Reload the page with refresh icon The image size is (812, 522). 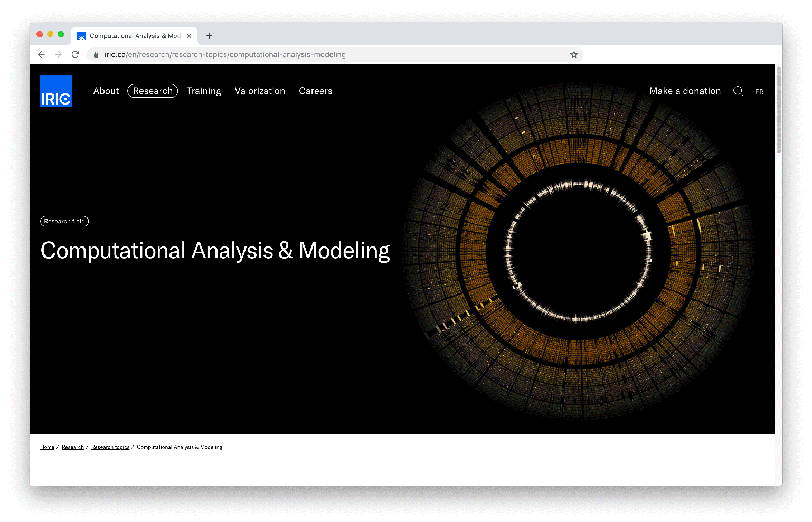pyautogui.click(x=75, y=54)
